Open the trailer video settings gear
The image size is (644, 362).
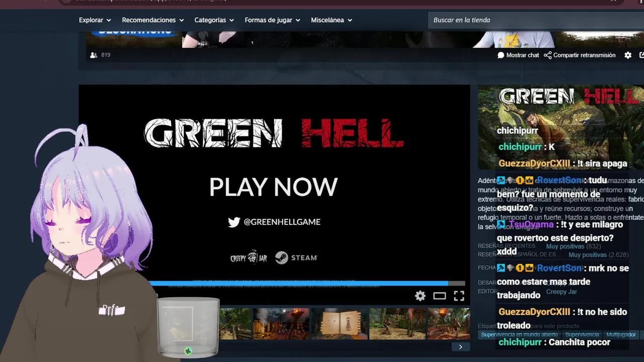pyautogui.click(x=420, y=296)
